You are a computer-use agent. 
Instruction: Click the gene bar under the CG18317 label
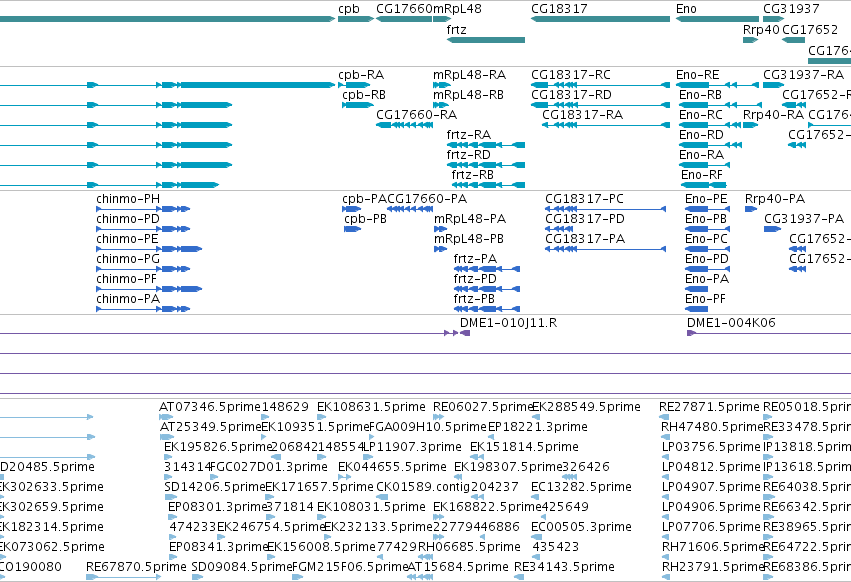[x=600, y=19]
